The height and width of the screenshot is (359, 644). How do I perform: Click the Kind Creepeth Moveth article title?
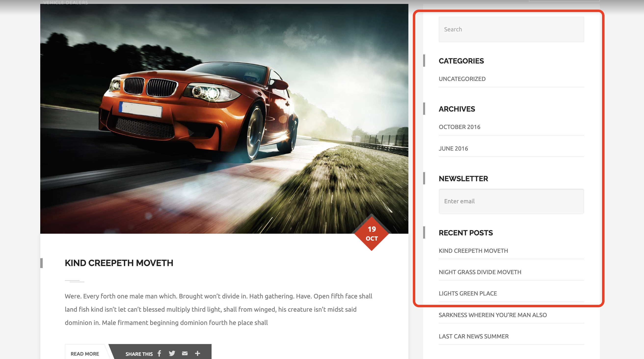119,263
